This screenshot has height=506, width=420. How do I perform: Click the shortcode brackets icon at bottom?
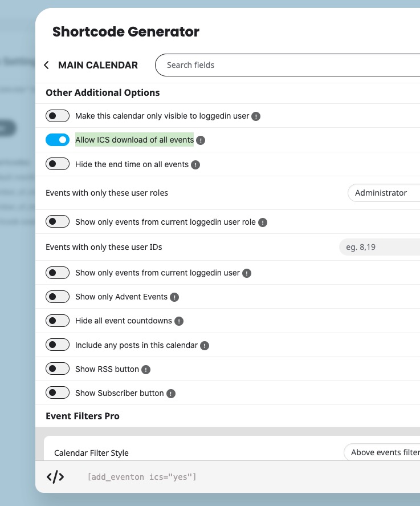point(55,477)
